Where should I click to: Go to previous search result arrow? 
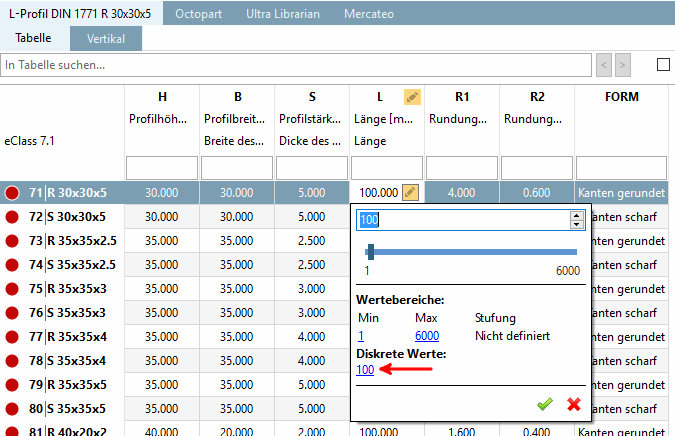pos(604,65)
